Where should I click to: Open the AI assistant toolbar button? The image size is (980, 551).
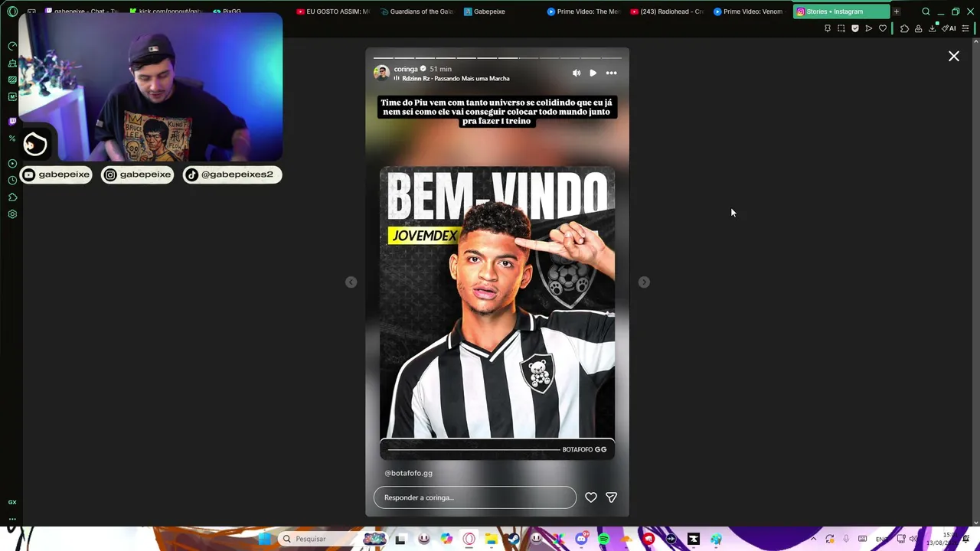(x=949, y=28)
